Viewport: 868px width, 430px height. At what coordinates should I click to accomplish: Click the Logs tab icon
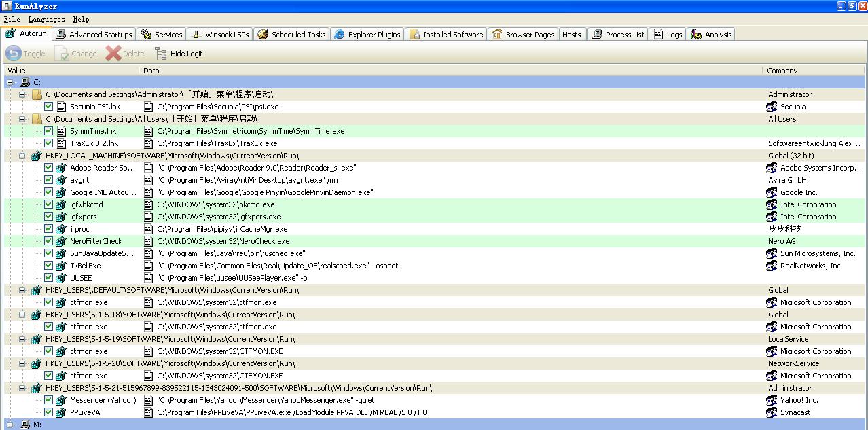coord(658,34)
